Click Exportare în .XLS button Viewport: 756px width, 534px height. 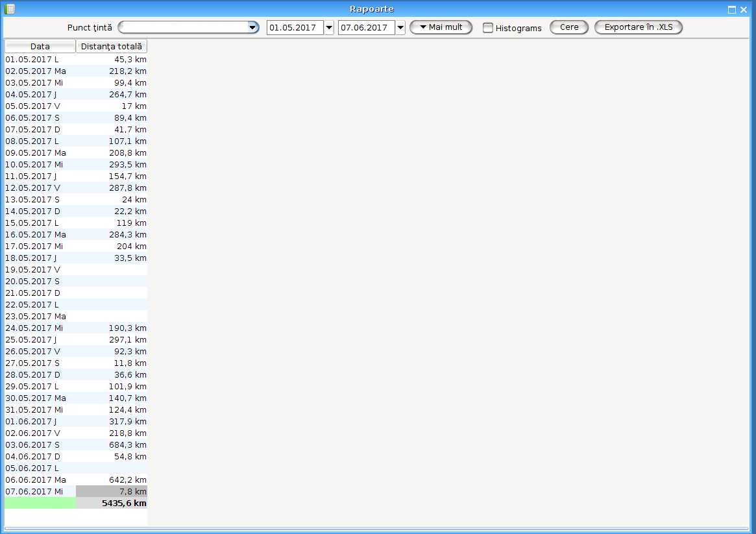[x=638, y=27]
